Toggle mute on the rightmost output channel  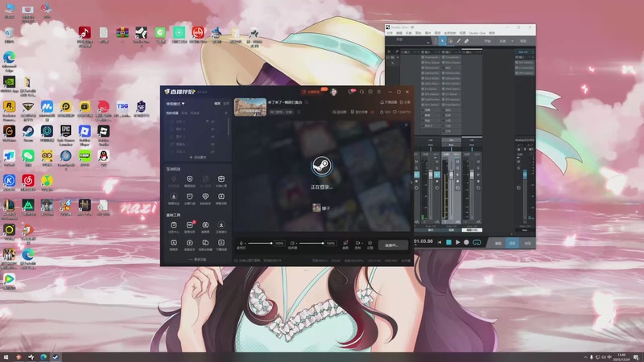(x=518, y=162)
